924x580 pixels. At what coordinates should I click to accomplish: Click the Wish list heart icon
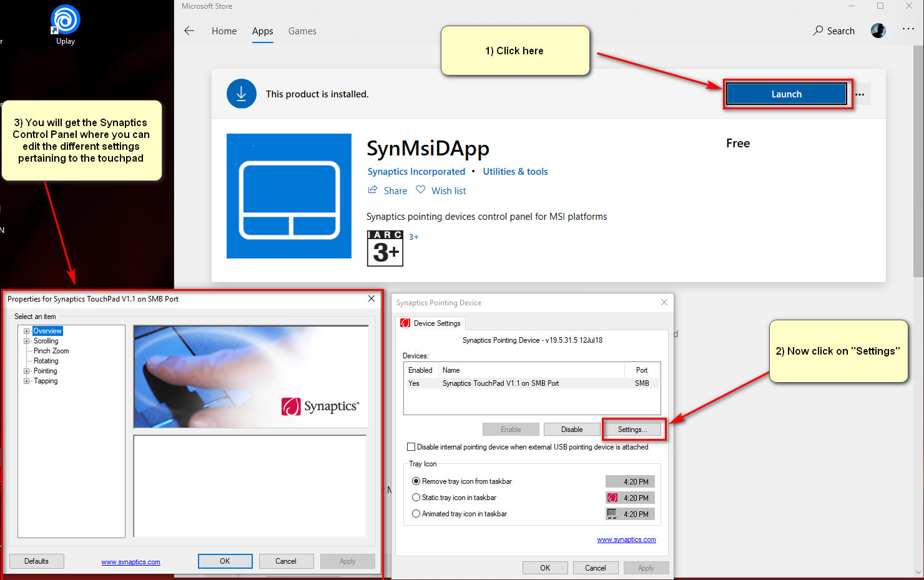(x=421, y=190)
